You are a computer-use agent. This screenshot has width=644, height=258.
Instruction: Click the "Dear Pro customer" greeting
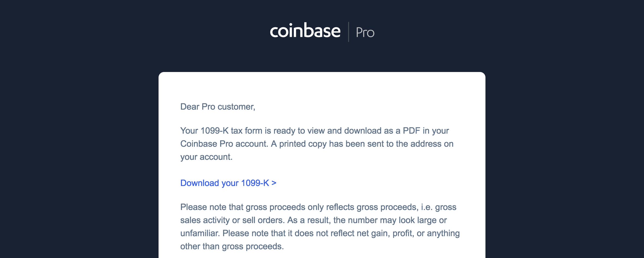(x=217, y=107)
